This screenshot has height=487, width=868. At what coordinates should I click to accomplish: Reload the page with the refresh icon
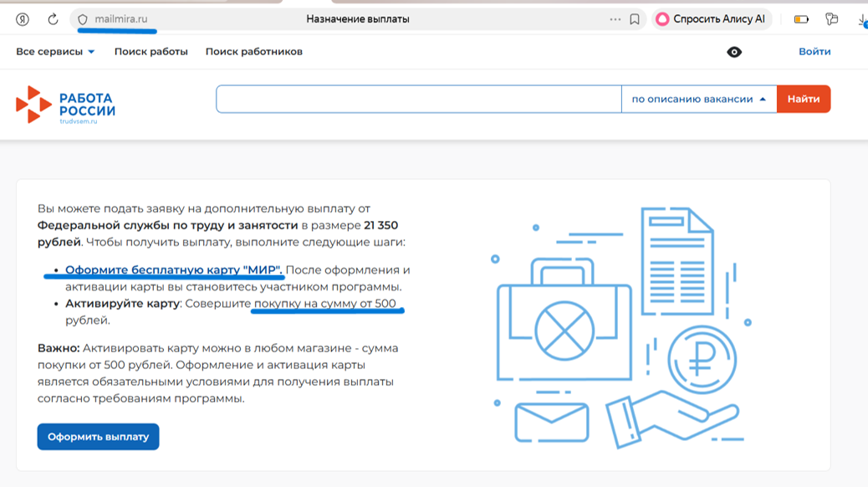coord(53,19)
